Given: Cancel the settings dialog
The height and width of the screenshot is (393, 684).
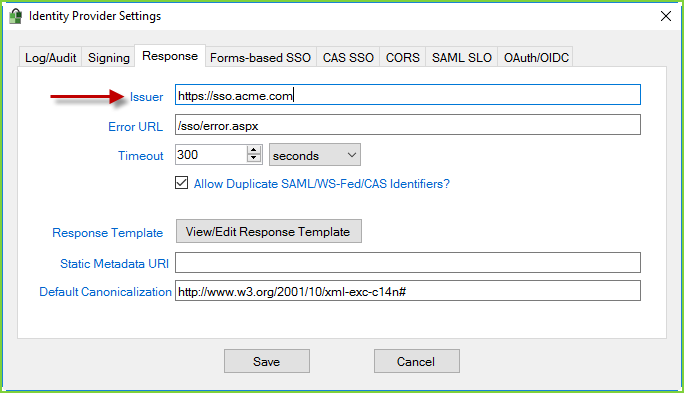Looking at the screenshot, I should pyautogui.click(x=417, y=361).
